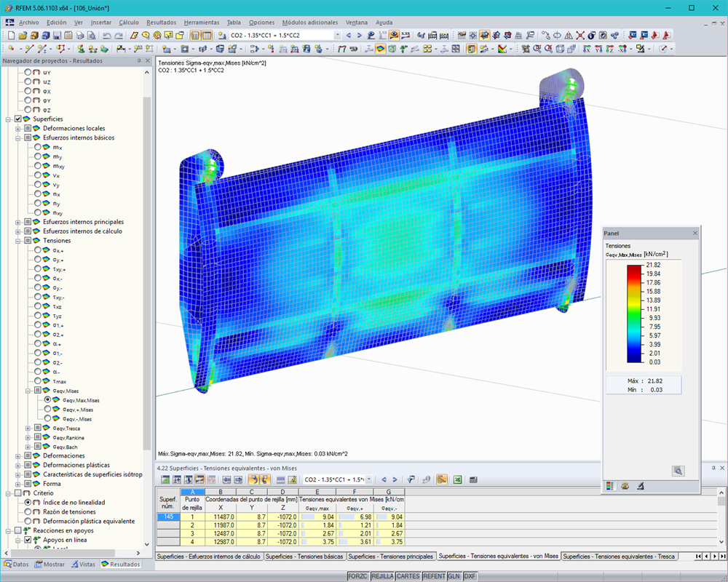Undo the last action with the undo arrow
The image size is (728, 582).
tap(107, 35)
